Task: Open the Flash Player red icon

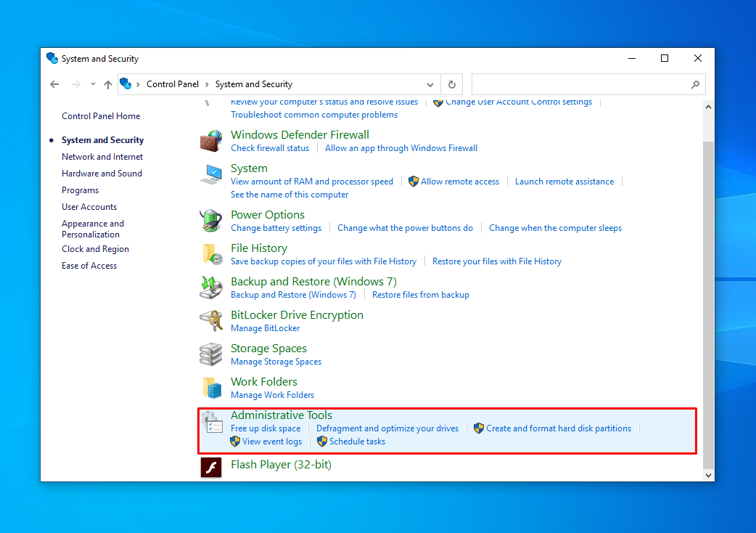Action: [x=211, y=468]
